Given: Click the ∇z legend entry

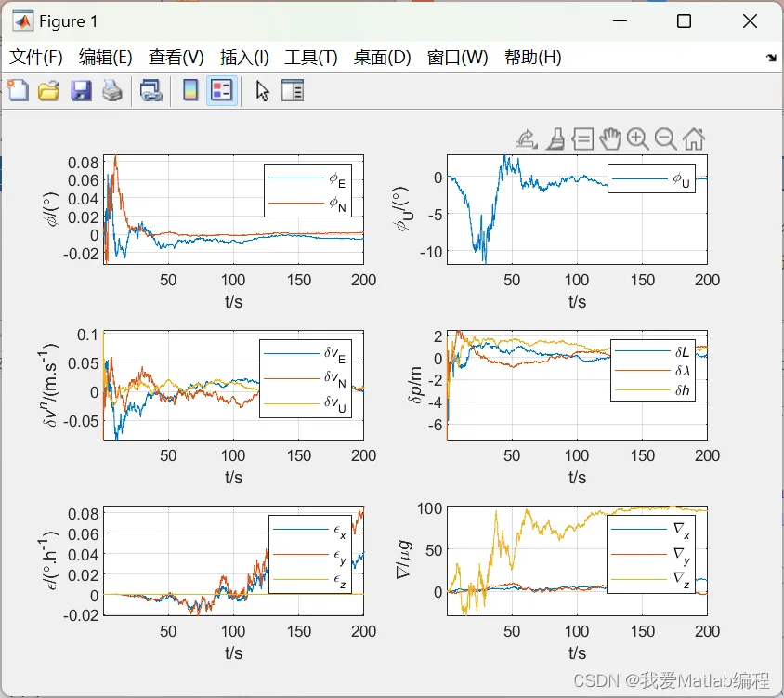Looking at the screenshot, I should coord(651,579).
